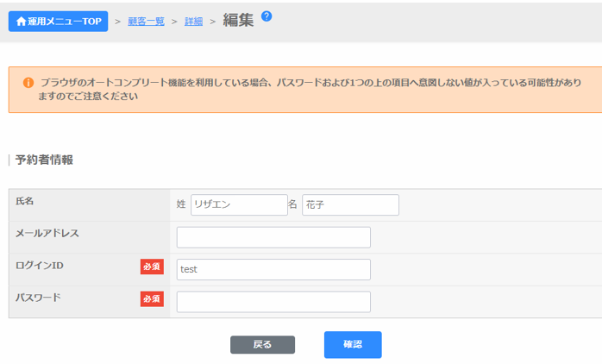Click the 予約者情報 section heading
The image size is (602, 364).
(44, 160)
